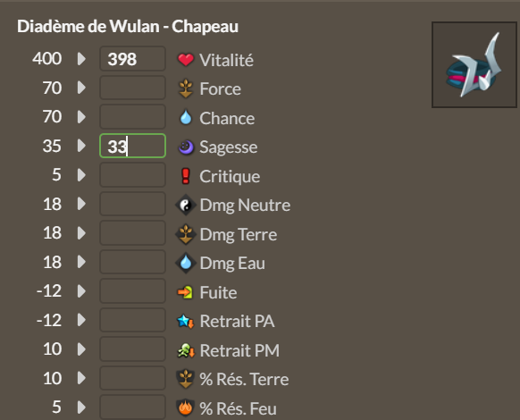Click the Critique exclamation icon
The width and height of the screenshot is (520, 420).
tap(186, 176)
